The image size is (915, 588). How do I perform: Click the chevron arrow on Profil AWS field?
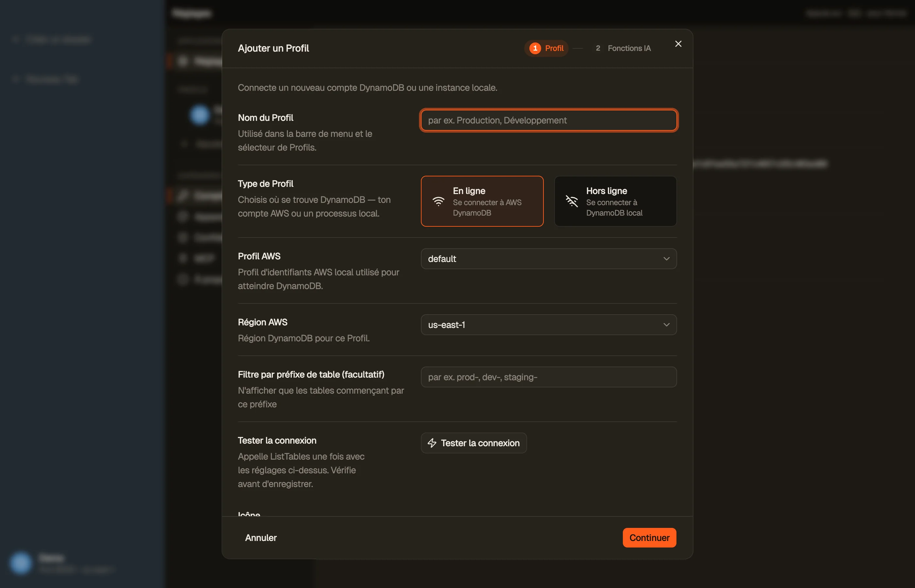[x=666, y=259]
